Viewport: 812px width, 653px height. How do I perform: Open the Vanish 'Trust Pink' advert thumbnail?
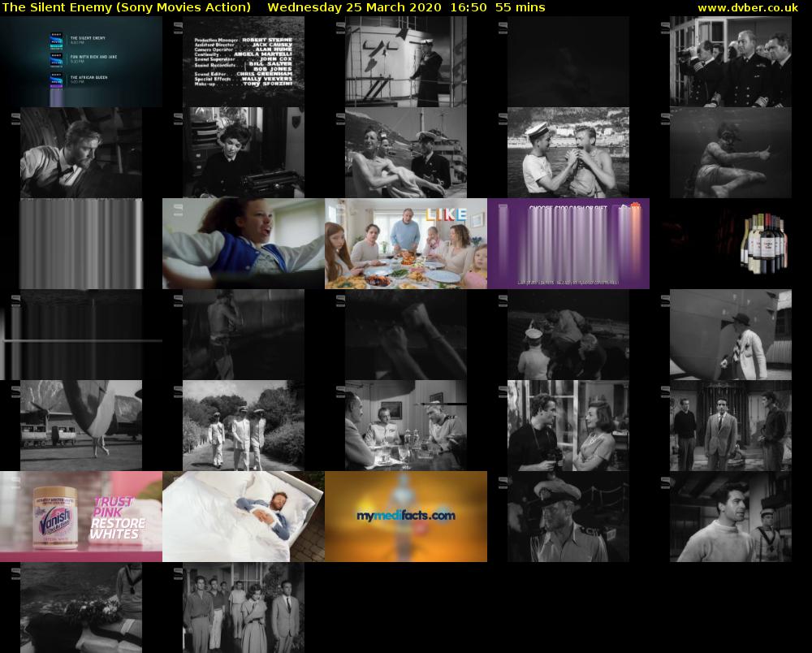(x=81, y=517)
